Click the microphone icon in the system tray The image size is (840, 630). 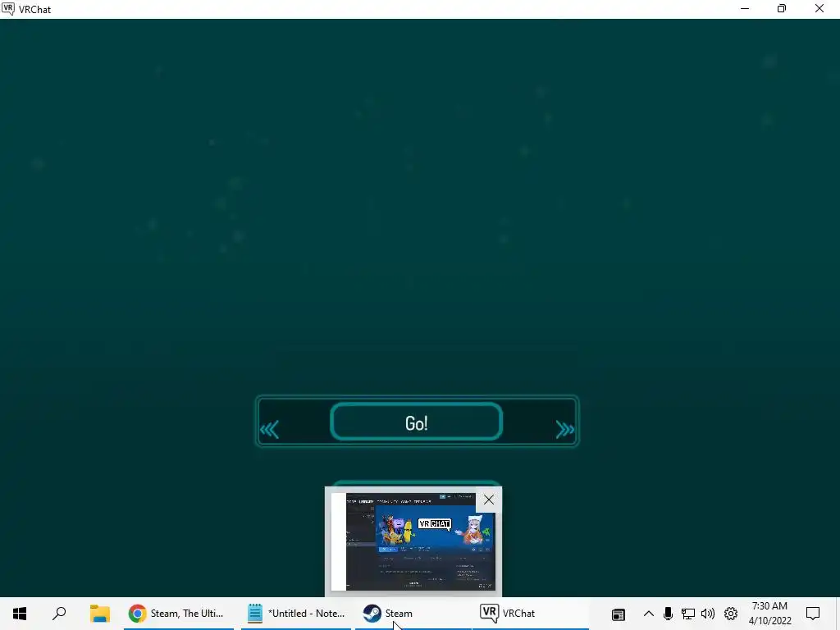click(668, 614)
